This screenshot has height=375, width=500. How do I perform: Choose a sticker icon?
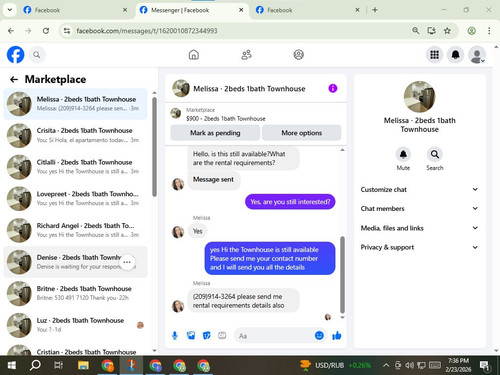(x=207, y=336)
